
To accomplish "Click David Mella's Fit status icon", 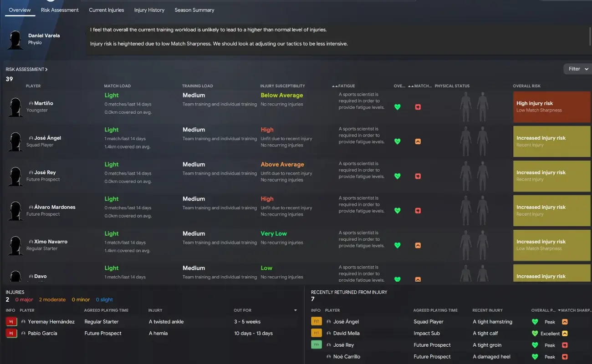I will point(316,334).
